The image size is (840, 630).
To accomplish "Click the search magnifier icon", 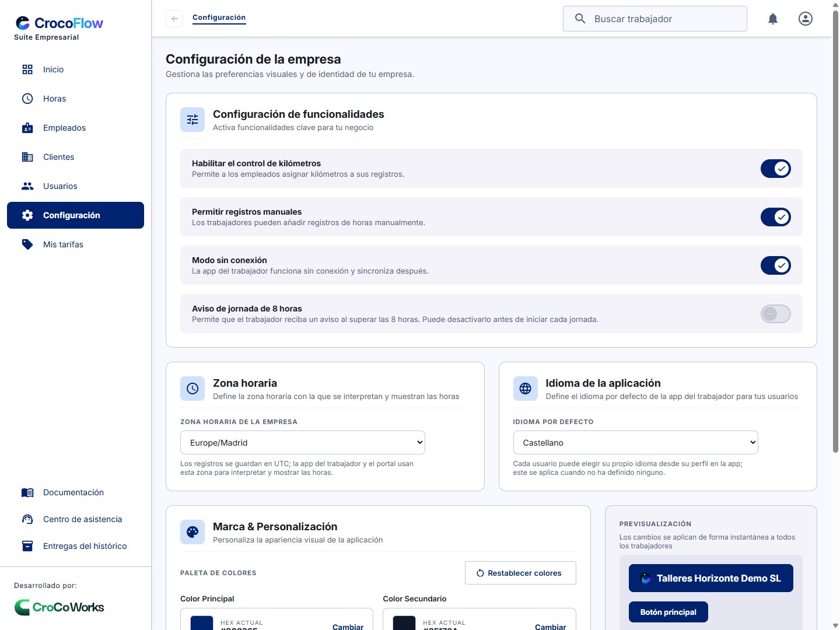I will click(580, 19).
